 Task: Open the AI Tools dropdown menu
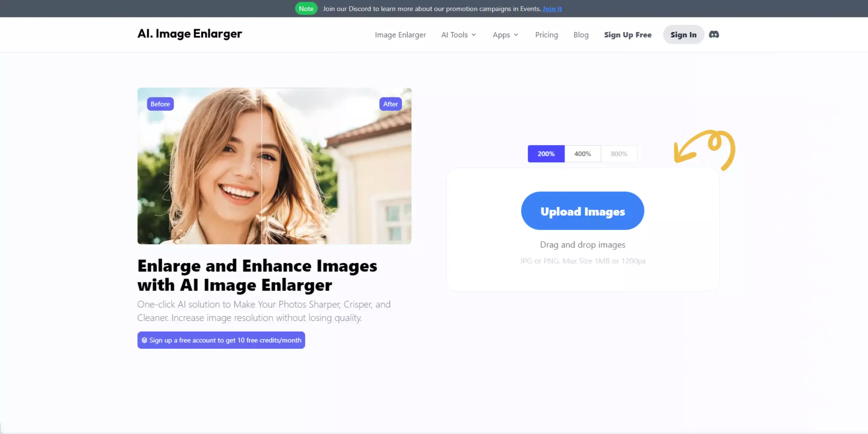[x=459, y=34]
